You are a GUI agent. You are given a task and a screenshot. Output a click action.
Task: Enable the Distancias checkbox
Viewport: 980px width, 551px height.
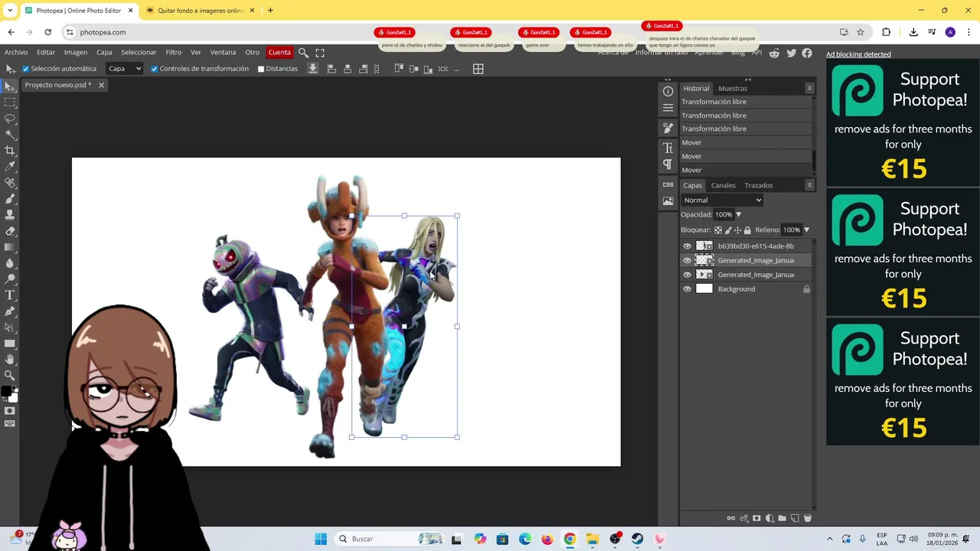(261, 69)
